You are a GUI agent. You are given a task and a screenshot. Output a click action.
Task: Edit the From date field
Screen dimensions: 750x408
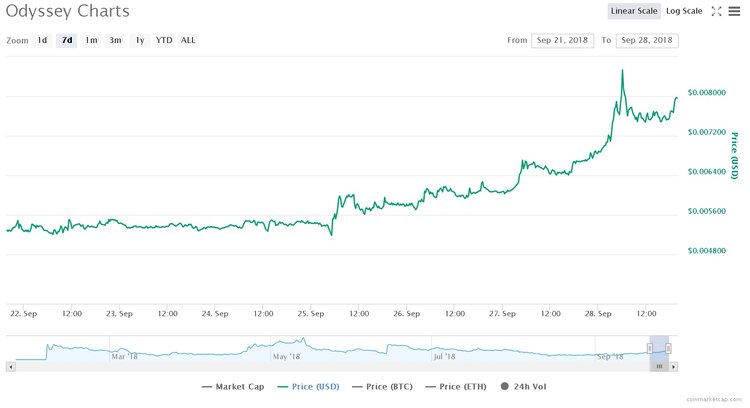tap(562, 40)
